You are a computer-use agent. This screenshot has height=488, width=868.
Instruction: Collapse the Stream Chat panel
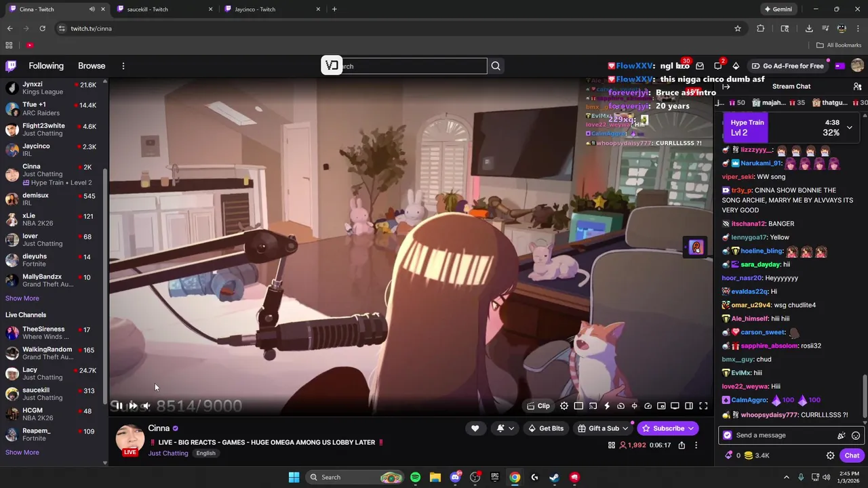[x=726, y=87]
